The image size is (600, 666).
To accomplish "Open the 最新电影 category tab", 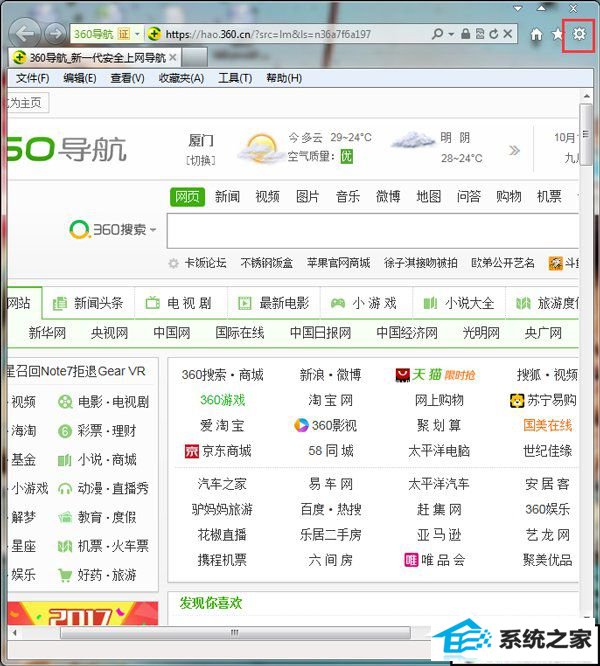I will point(274,303).
